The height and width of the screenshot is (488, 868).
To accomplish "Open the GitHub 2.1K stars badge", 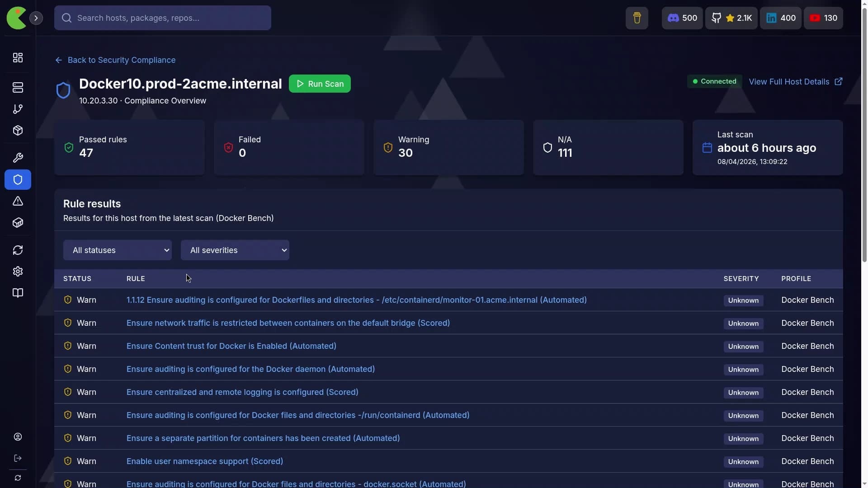I will point(731,18).
